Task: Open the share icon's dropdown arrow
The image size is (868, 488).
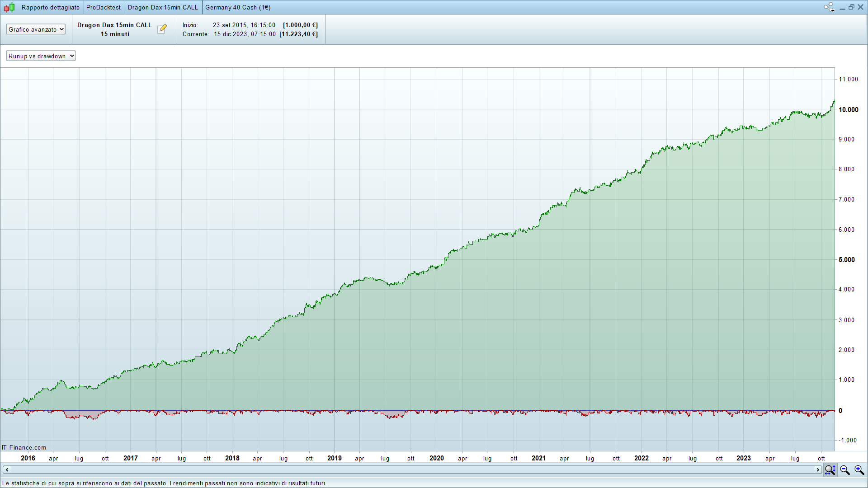Action: click(833, 10)
